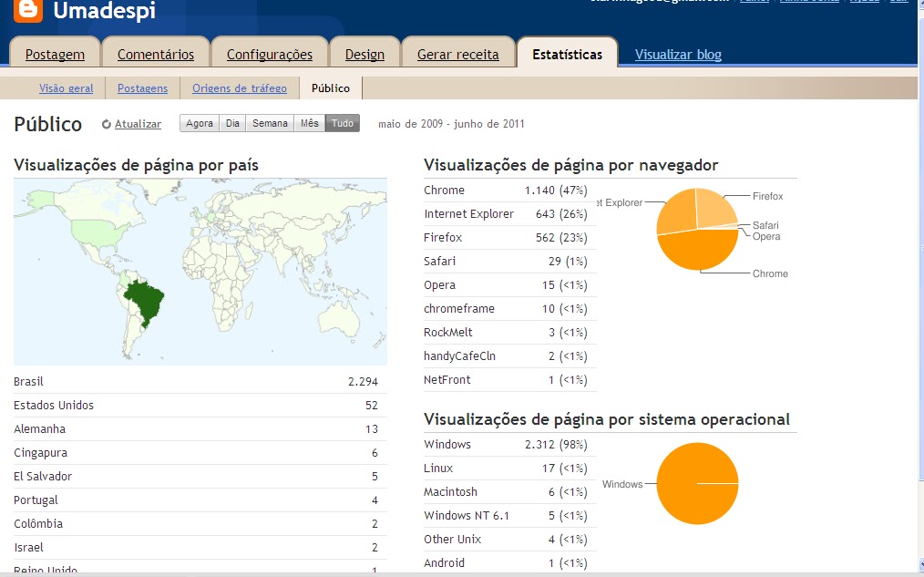Click the Opera row in browser table

click(x=509, y=284)
